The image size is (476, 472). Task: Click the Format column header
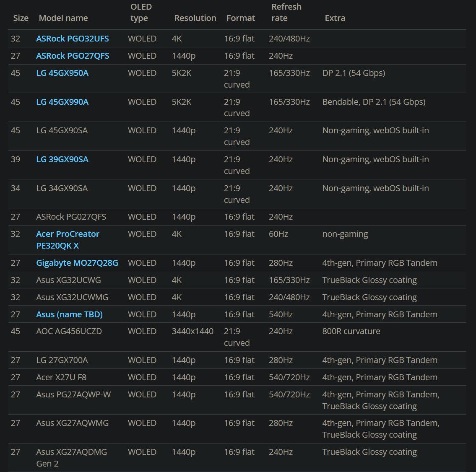pyautogui.click(x=240, y=18)
